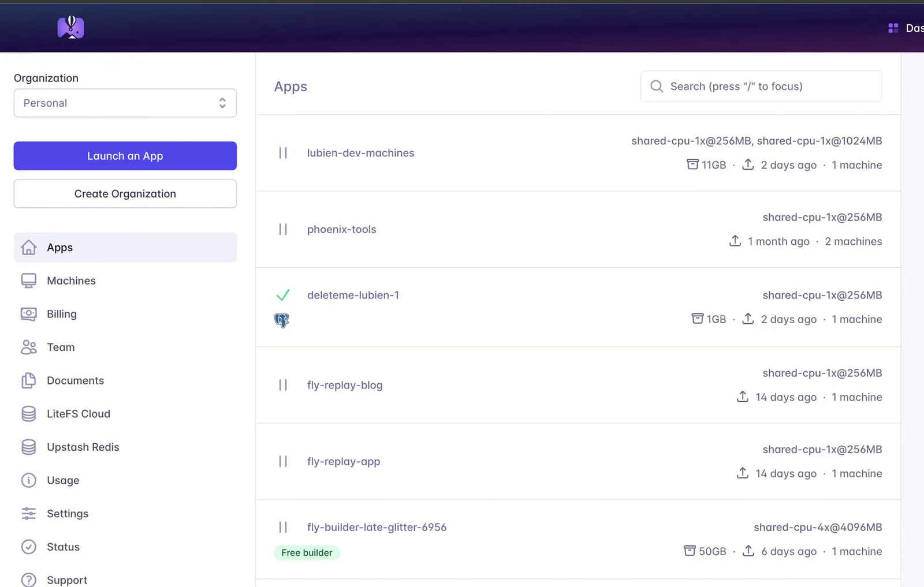Open the fly-builder-late-glitter-6956 app
Viewport: 924px width, 587px height.
[377, 527]
